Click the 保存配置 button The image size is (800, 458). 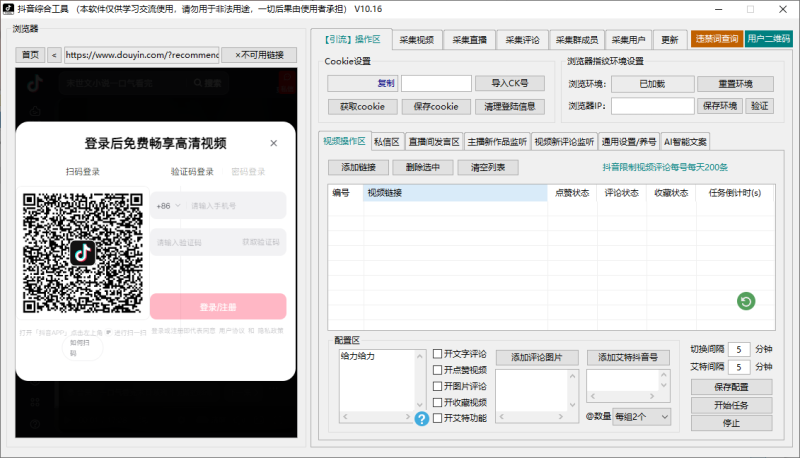[732, 387]
